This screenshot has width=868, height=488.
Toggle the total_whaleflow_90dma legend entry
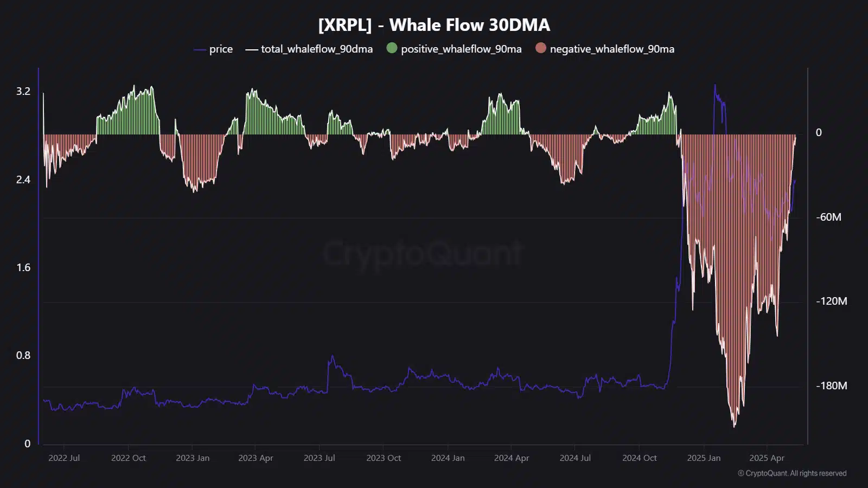(x=316, y=49)
